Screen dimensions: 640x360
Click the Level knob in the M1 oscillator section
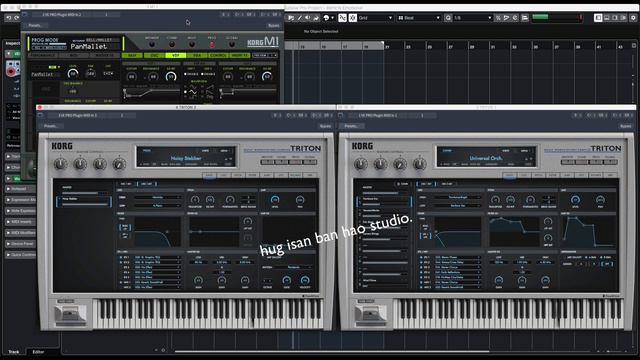[x=73, y=73]
